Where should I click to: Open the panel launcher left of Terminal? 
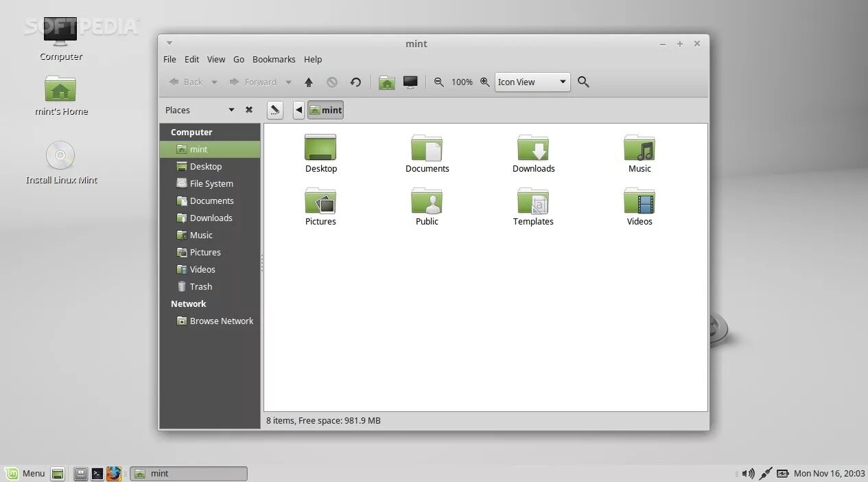click(x=81, y=474)
